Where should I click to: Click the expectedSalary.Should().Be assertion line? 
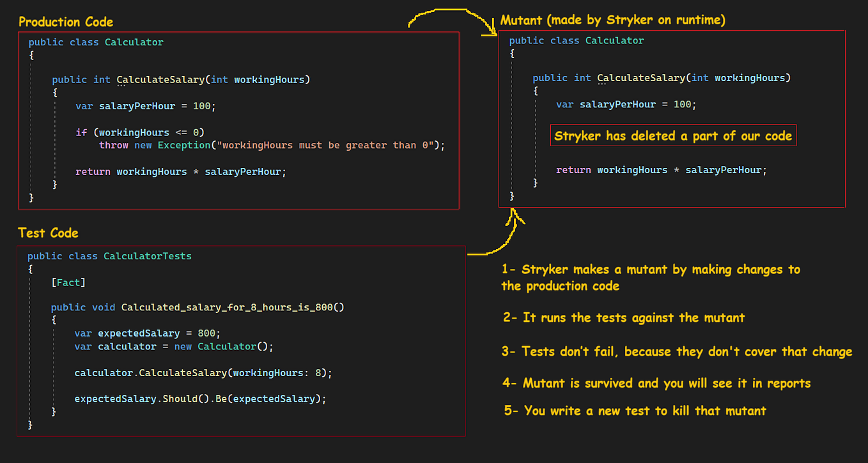[x=200, y=398]
